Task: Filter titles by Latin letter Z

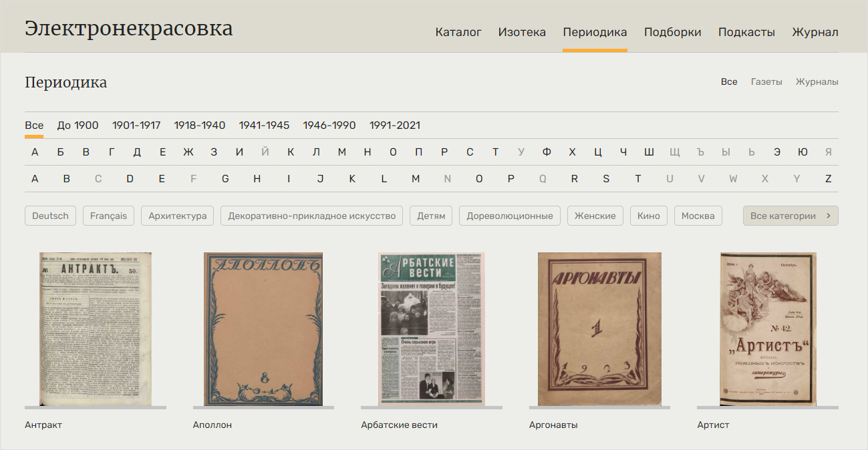Action: (828, 179)
